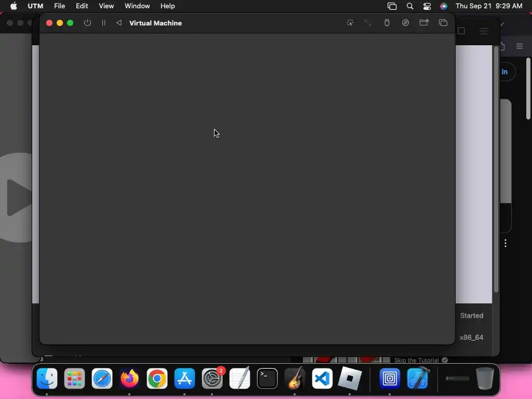Click the square icon in background toolbar
The image size is (532, 399).
(x=461, y=31)
